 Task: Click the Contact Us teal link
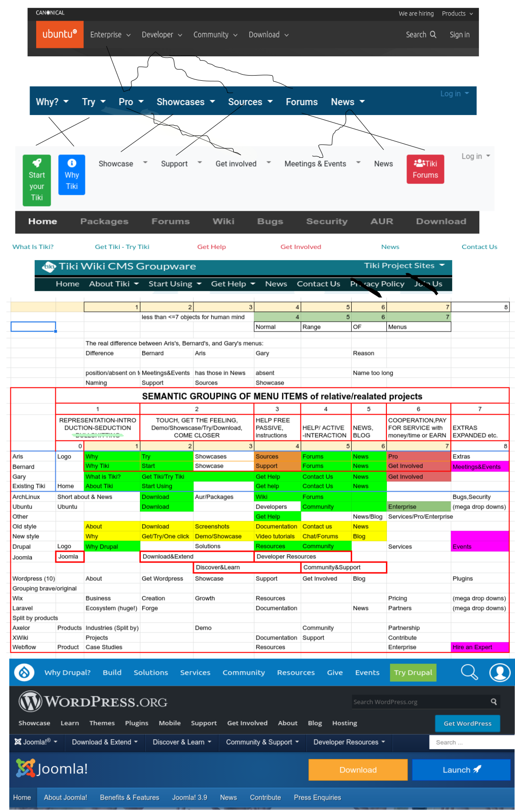coord(479,247)
